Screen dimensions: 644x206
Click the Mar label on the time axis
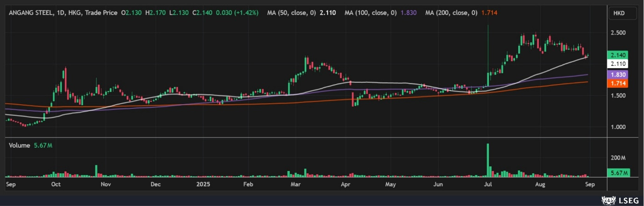coord(295,185)
